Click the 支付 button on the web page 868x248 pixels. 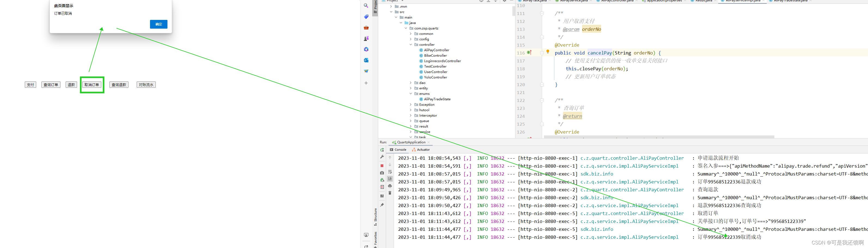click(x=30, y=85)
